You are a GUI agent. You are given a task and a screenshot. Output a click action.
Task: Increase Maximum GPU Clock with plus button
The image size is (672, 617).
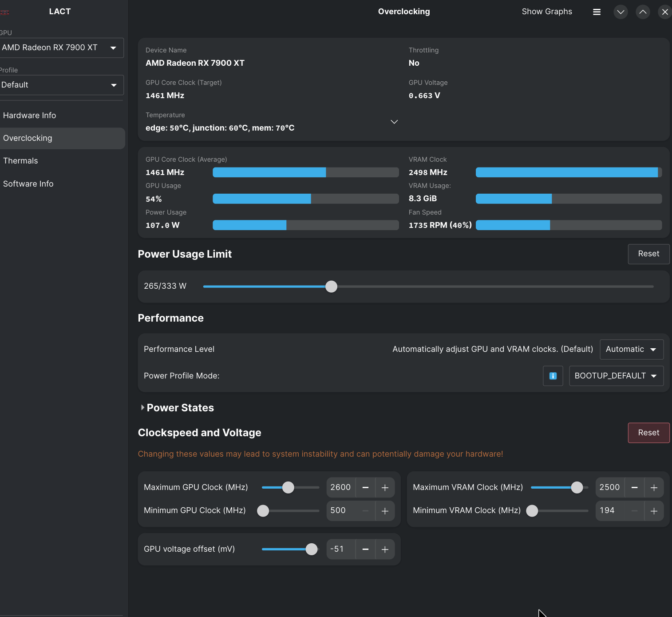pyautogui.click(x=385, y=487)
